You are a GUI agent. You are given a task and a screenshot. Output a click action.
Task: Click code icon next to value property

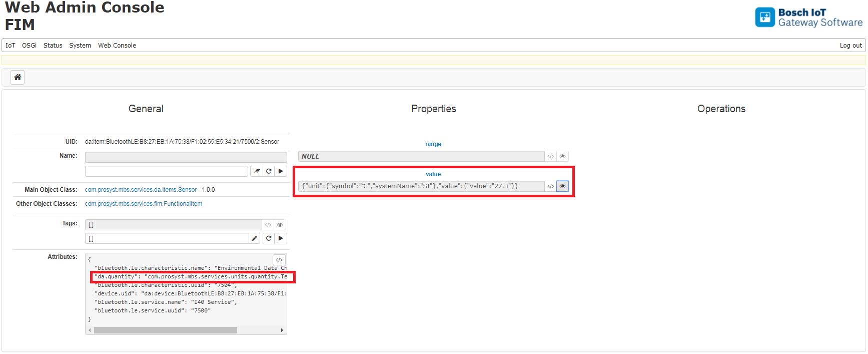coord(550,186)
